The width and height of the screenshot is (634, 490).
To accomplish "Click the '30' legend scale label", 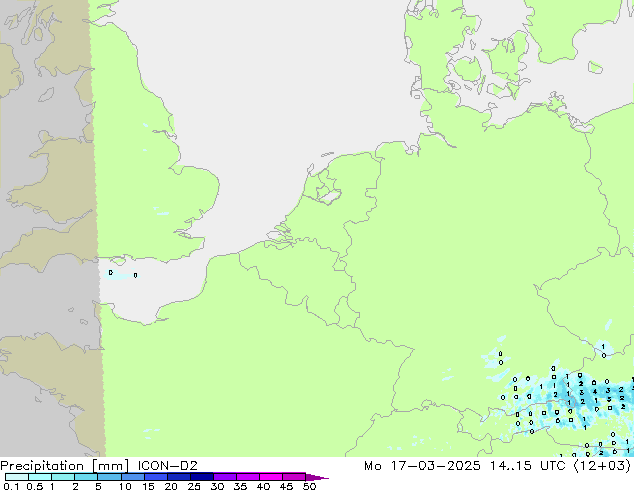I will (x=217, y=486).
